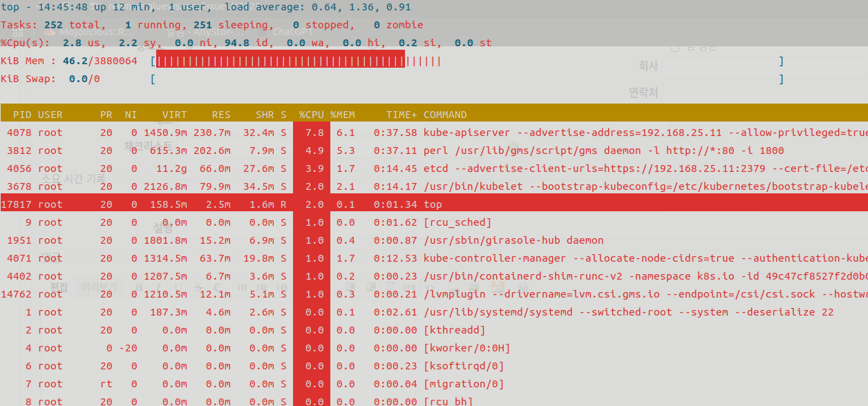Switch to the 편집 tab
This screenshot has height=406, width=868.
point(59,287)
